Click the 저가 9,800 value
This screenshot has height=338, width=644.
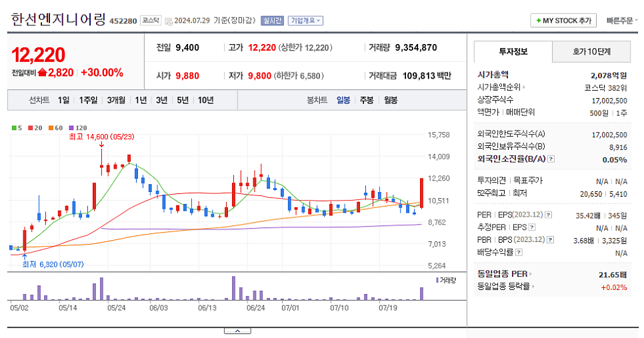point(259,76)
